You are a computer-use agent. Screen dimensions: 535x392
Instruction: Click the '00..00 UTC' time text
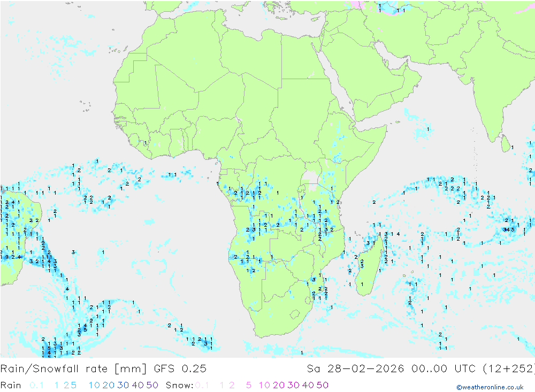tap(444, 369)
